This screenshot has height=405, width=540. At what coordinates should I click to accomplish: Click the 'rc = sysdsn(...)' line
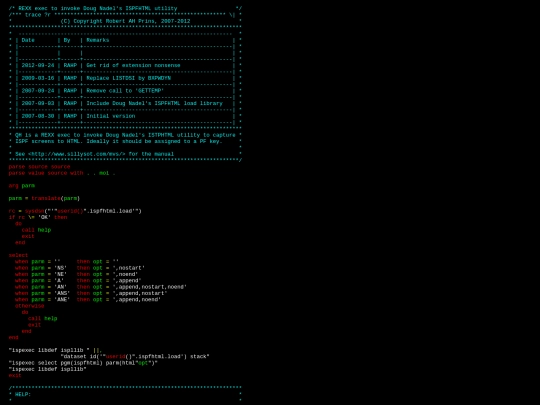[x=75, y=211]
